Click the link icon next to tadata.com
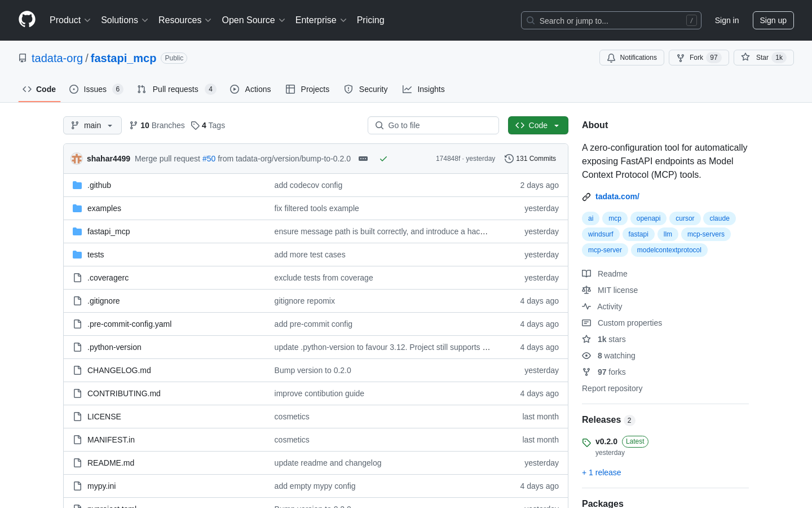The height and width of the screenshot is (508, 812). pyautogui.click(x=586, y=197)
